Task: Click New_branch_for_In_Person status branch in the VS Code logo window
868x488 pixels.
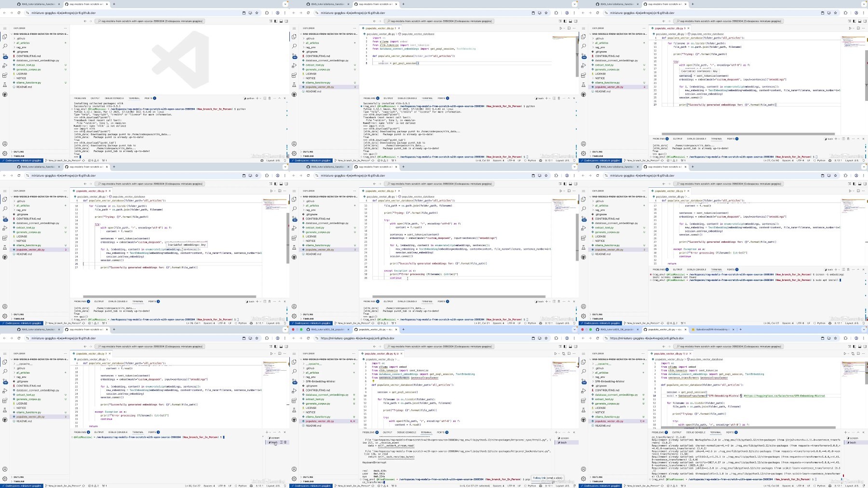Action: click(63, 160)
